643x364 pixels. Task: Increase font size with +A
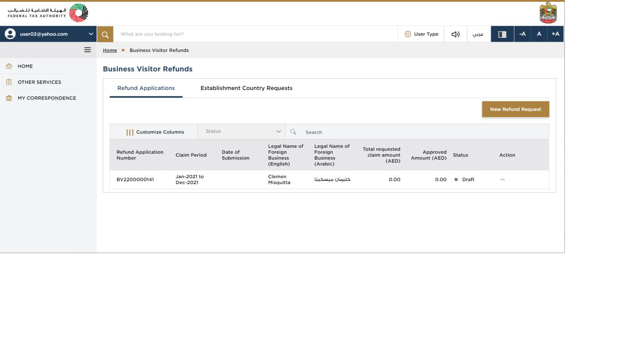pyautogui.click(x=555, y=34)
